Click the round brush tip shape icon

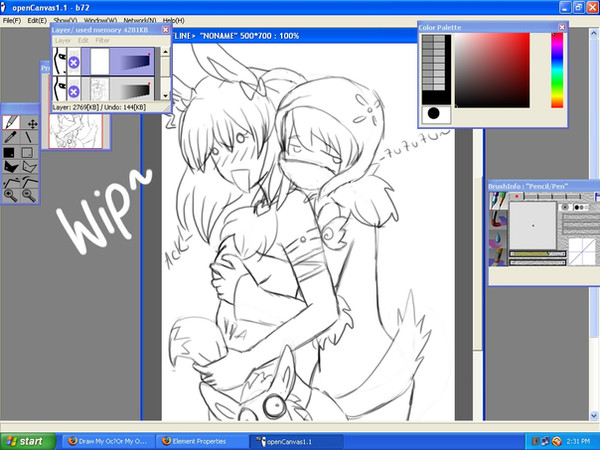click(x=564, y=207)
